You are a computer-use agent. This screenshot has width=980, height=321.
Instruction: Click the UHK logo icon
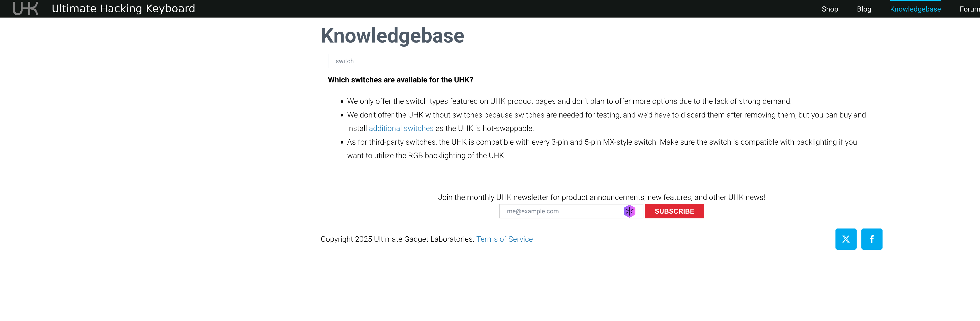coord(25,8)
